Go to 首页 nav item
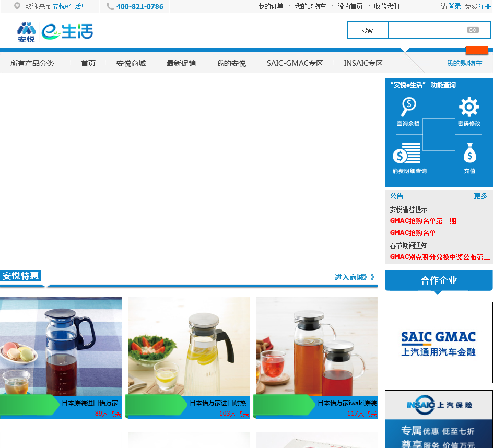This screenshot has height=448, width=493. pos(88,63)
